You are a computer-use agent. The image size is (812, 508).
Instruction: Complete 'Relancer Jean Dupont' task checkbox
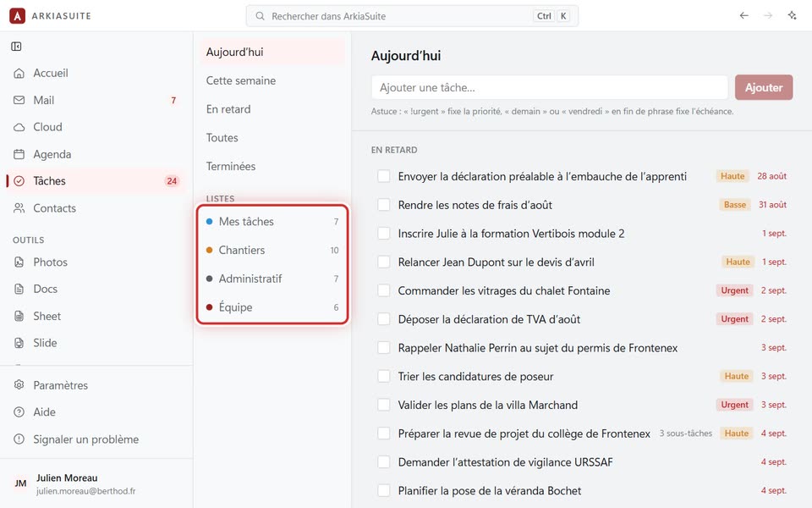[x=384, y=262]
